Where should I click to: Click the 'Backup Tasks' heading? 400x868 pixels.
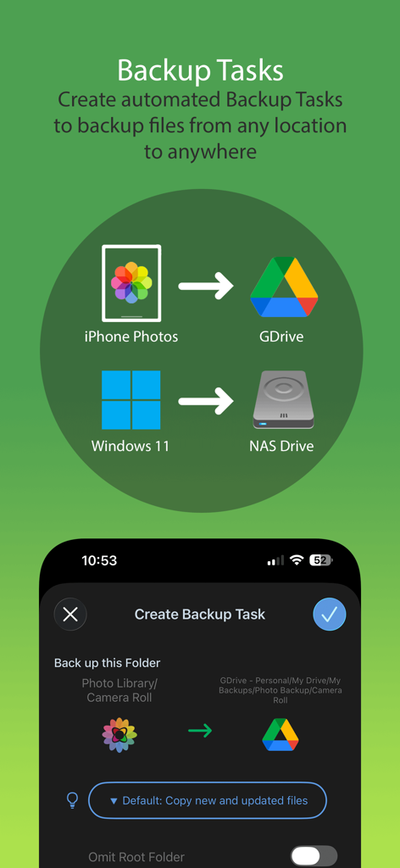pyautogui.click(x=200, y=71)
